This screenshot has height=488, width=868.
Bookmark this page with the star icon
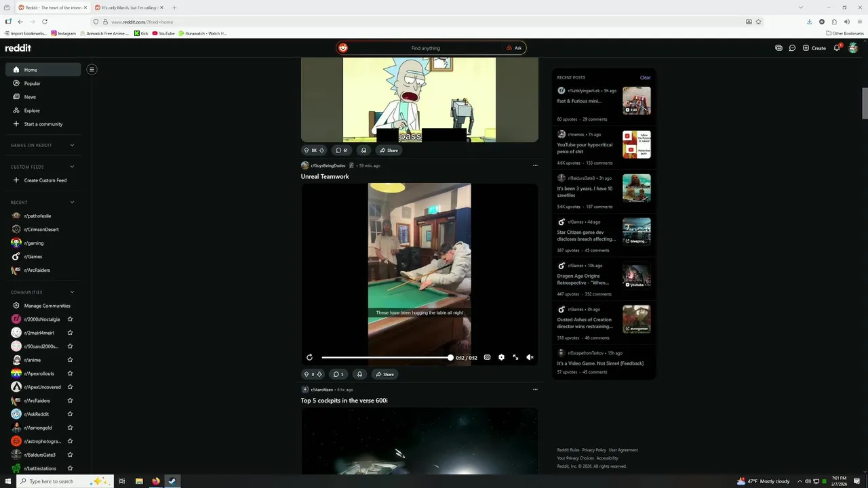pyautogui.click(x=758, y=22)
